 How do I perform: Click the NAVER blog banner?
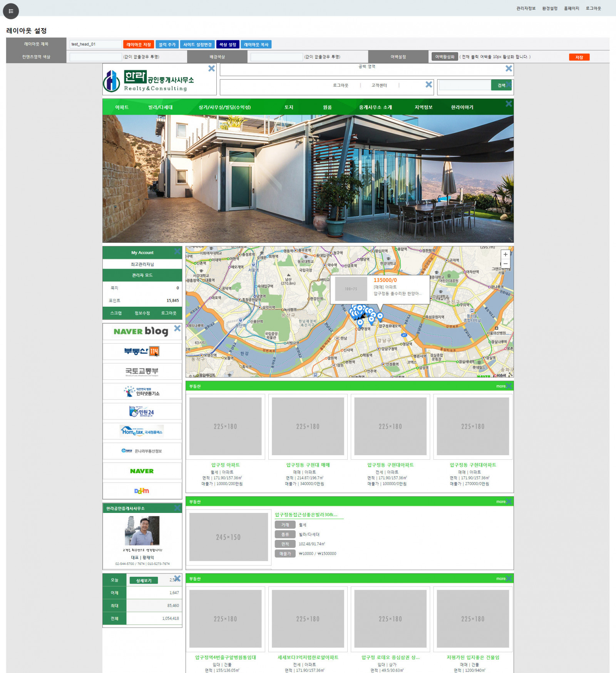coord(141,331)
